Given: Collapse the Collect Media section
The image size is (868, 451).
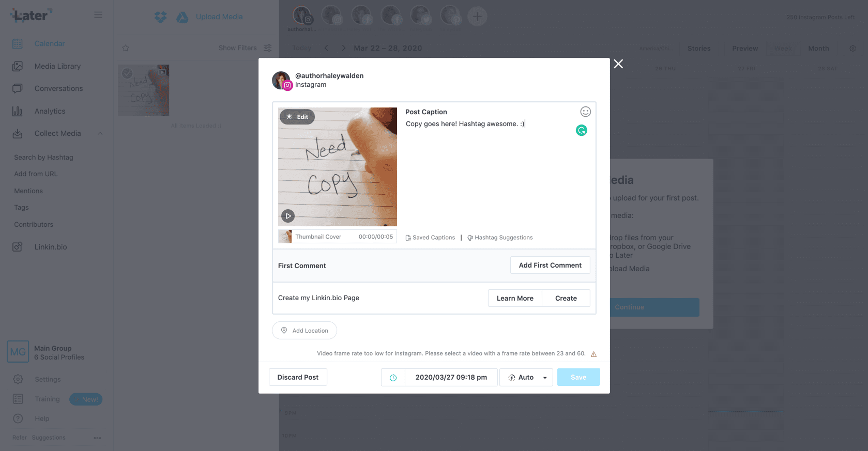Looking at the screenshot, I should click(x=100, y=133).
